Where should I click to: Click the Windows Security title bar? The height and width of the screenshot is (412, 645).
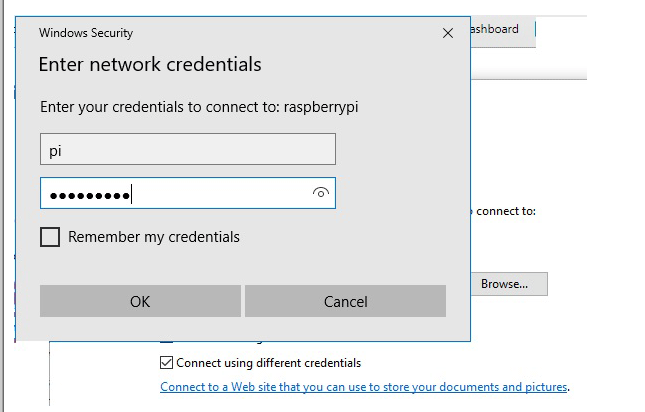coord(200,33)
